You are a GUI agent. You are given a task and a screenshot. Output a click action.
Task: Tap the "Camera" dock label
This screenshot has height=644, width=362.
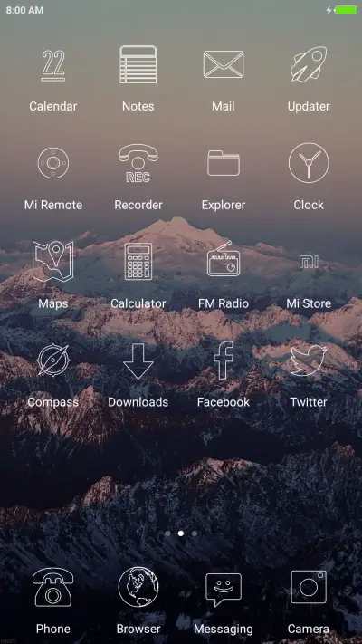click(309, 629)
